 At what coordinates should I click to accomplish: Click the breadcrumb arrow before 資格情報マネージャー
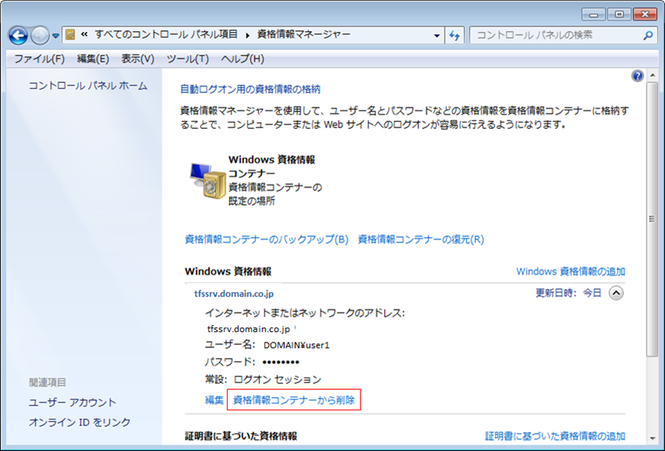pyautogui.click(x=247, y=35)
